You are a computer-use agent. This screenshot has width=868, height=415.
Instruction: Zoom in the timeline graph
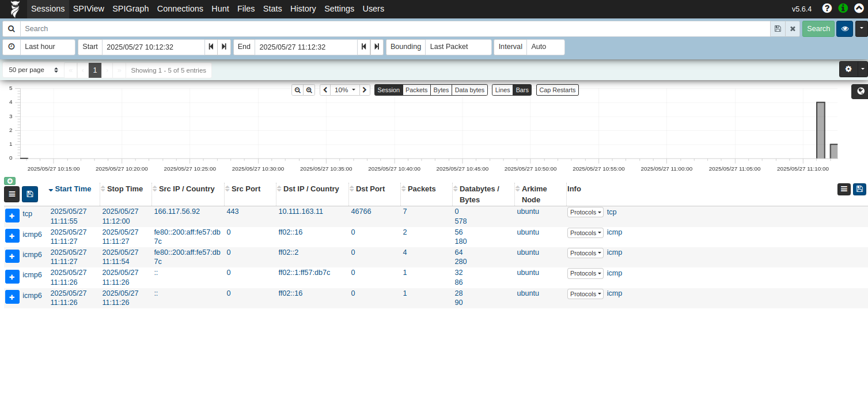(x=309, y=90)
